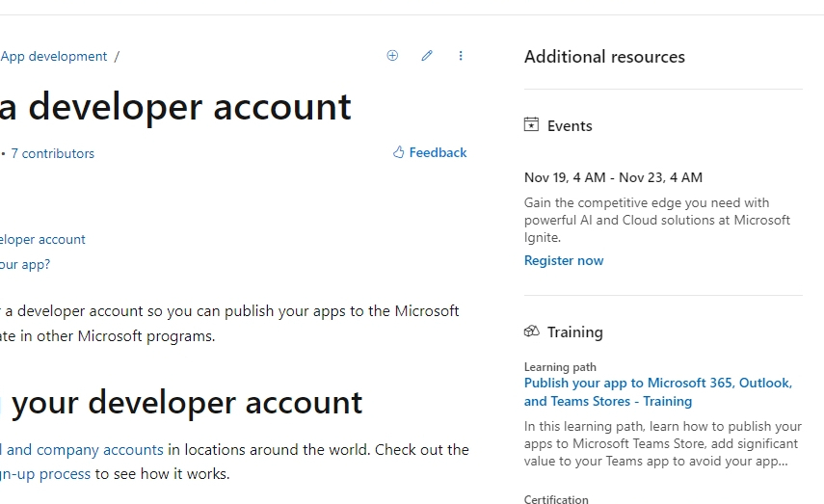Open the three-dot more actions menu
Viewport: 824px width, 504px height.
pos(461,55)
